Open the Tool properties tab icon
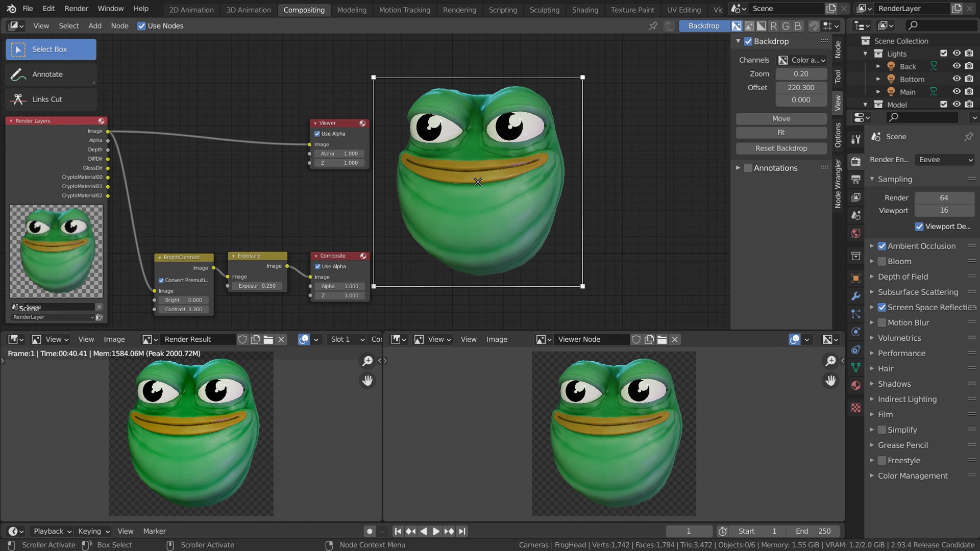980x551 pixels. pos(856,139)
